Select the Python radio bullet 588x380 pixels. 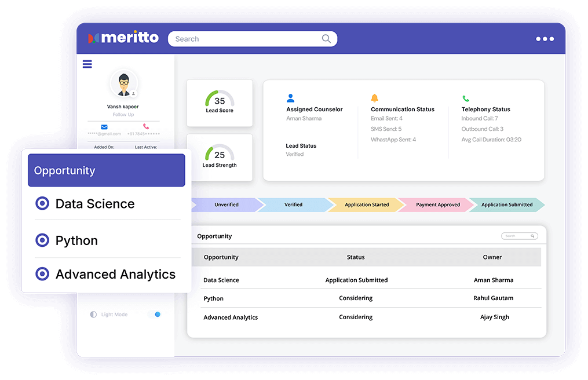42,240
